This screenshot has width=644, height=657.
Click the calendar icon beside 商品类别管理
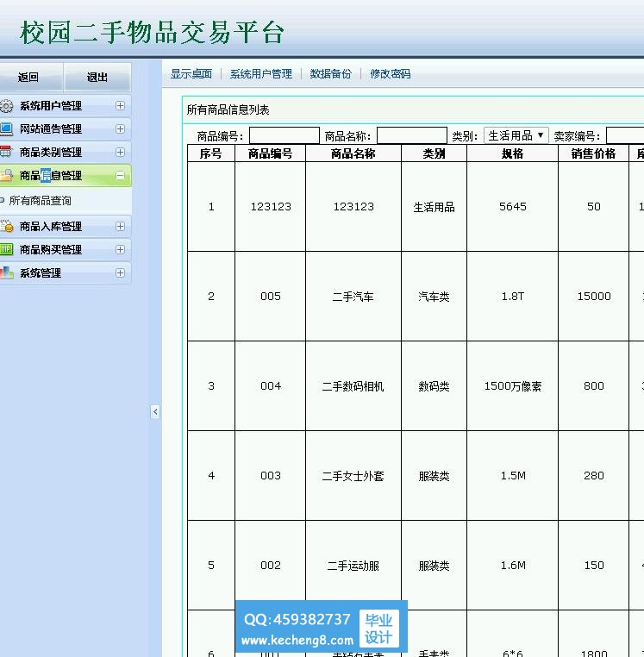[6, 152]
